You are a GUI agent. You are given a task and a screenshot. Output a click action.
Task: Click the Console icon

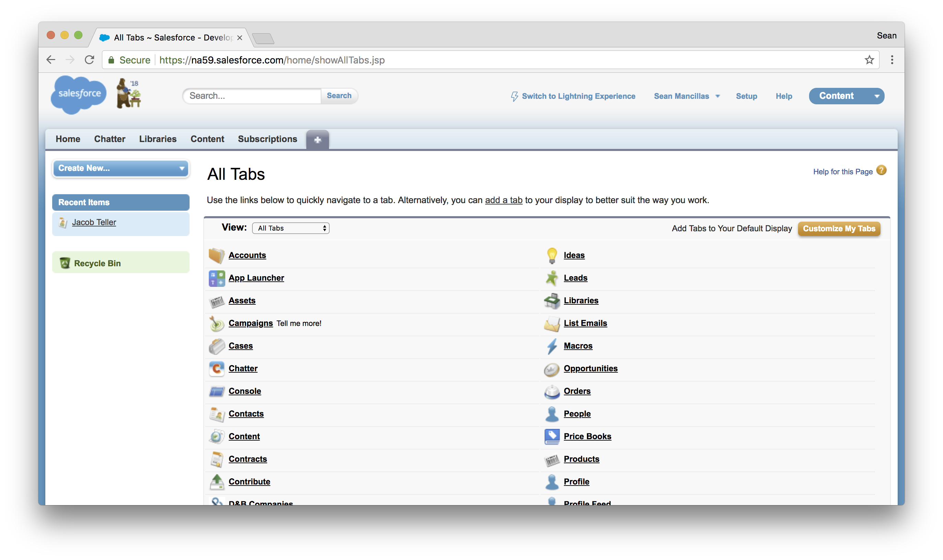(x=217, y=391)
